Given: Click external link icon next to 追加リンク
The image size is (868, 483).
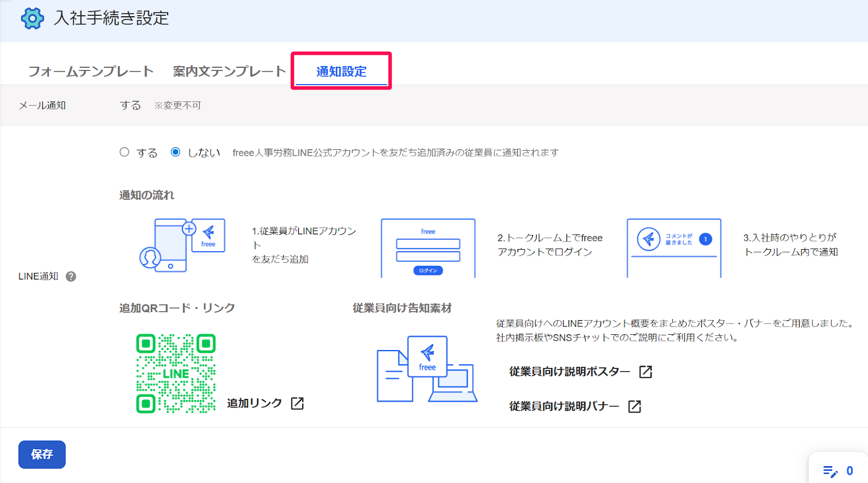Looking at the screenshot, I should [x=297, y=403].
